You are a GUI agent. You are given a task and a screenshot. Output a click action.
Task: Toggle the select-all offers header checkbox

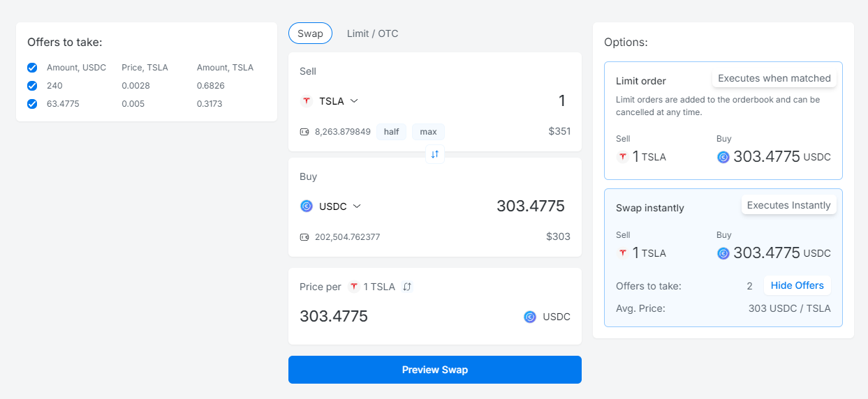(x=32, y=68)
